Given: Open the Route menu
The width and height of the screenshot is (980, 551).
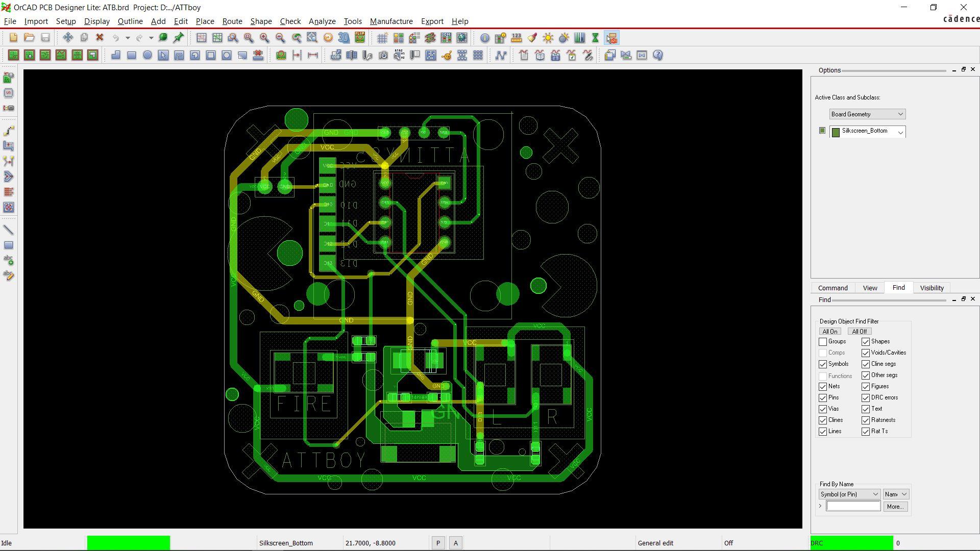Looking at the screenshot, I should tap(232, 21).
